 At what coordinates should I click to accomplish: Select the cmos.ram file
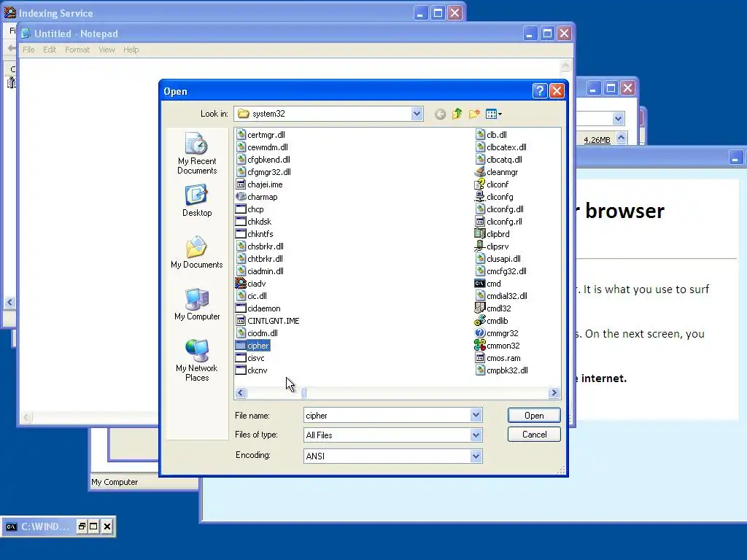tap(498, 358)
